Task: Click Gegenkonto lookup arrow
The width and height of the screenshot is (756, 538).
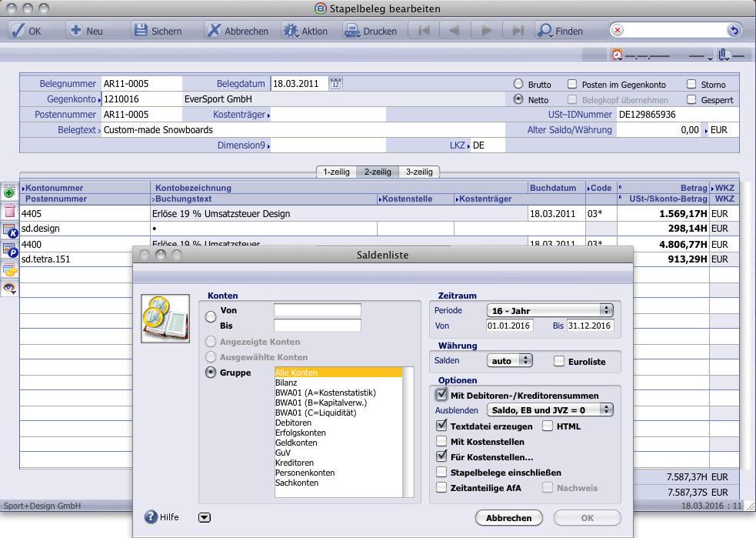Action: coord(99,100)
